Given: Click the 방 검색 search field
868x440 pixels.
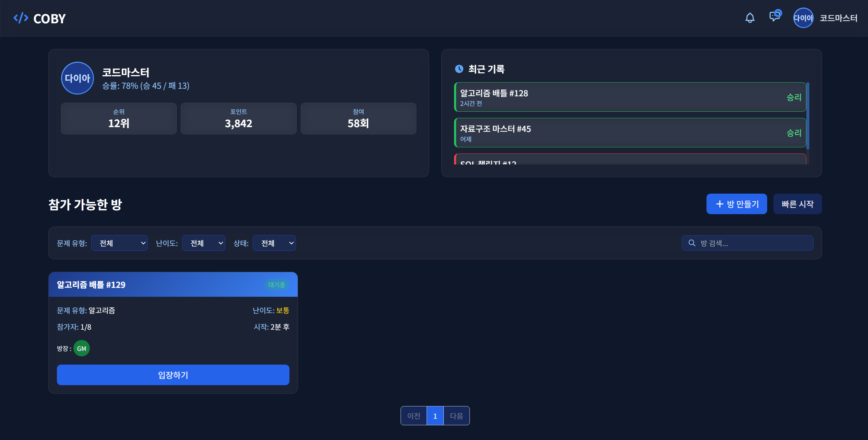Looking at the screenshot, I should (x=748, y=243).
